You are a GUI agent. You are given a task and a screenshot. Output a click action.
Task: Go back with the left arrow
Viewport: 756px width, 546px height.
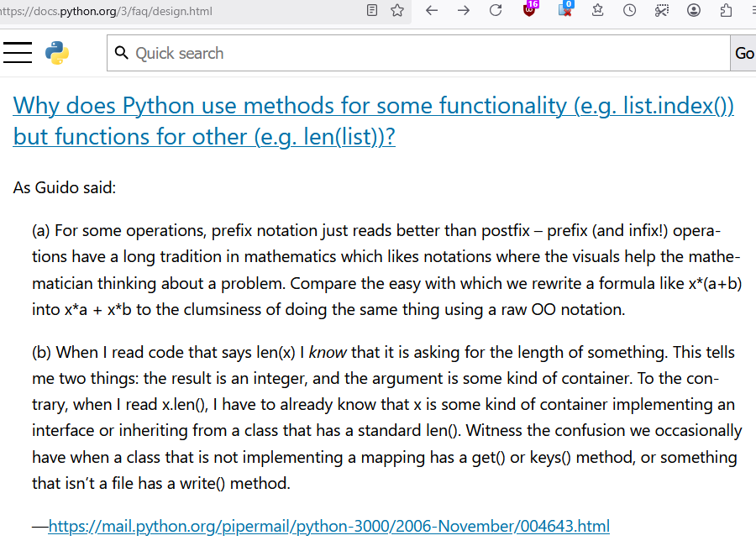[432, 10]
